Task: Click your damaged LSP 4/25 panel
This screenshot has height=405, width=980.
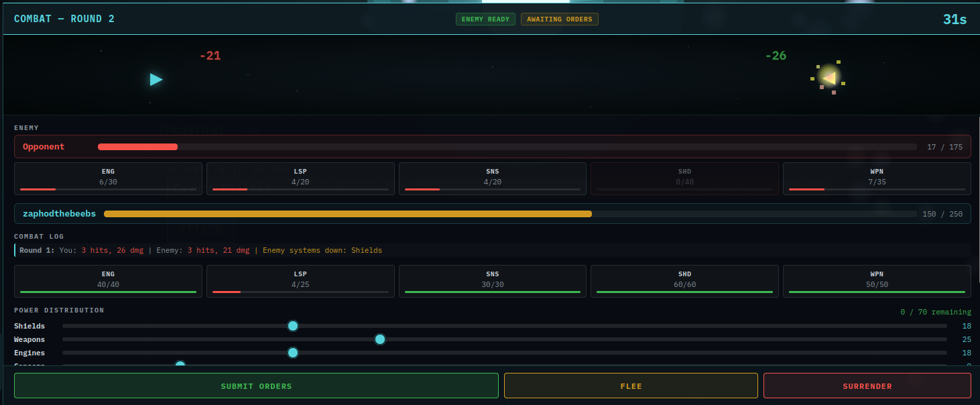Action: pyautogui.click(x=300, y=280)
